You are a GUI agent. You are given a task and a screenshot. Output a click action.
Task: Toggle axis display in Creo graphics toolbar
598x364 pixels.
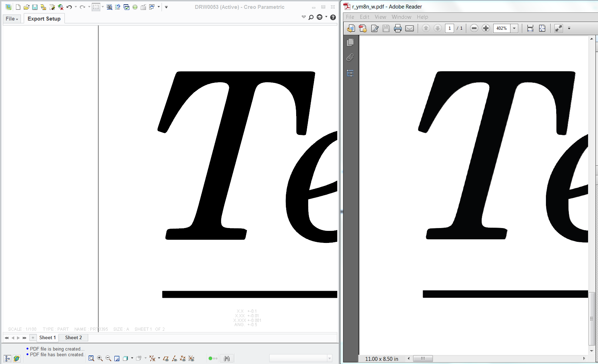click(x=174, y=358)
